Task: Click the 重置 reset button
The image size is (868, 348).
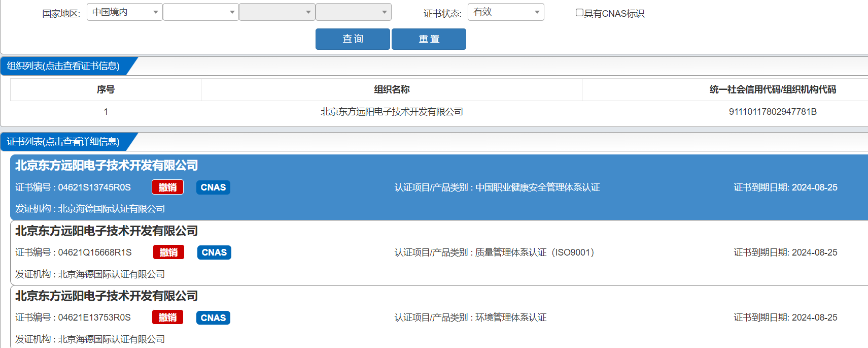Action: click(429, 39)
